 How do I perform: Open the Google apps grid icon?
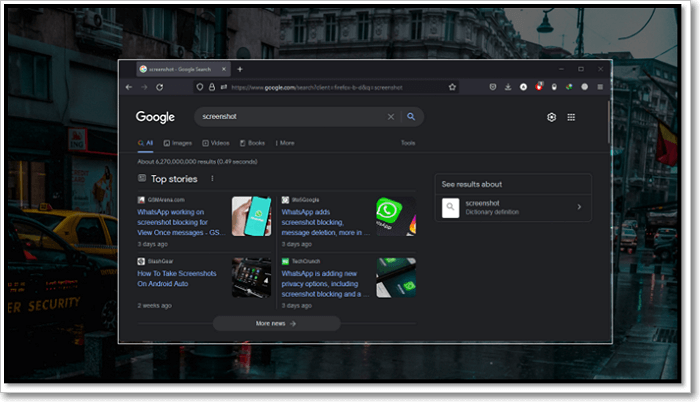(571, 117)
